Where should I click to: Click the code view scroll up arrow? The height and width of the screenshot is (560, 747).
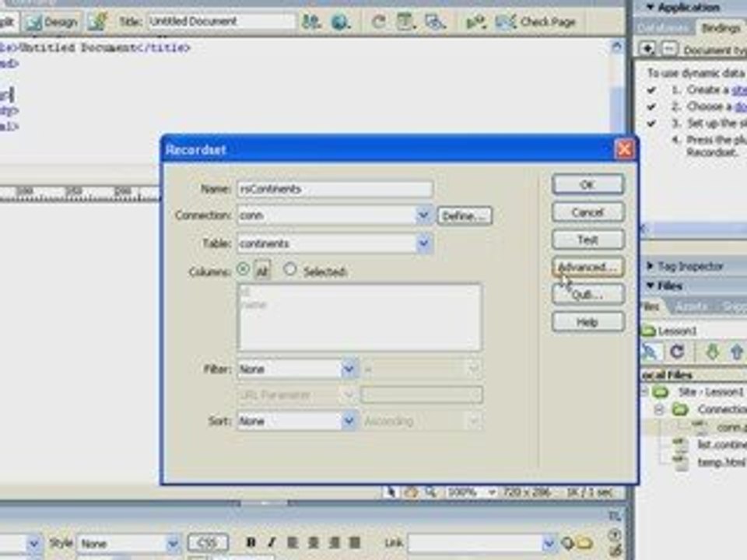(x=617, y=47)
